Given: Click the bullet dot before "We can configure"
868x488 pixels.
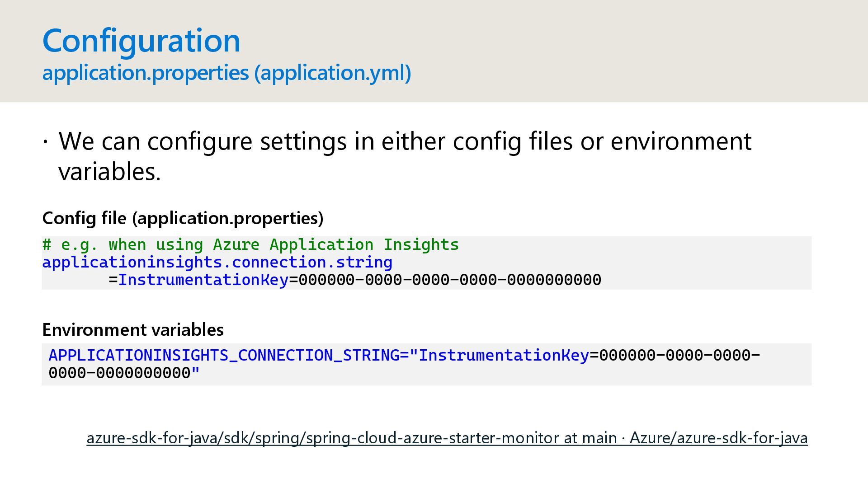Looking at the screenshot, I should 45,142.
